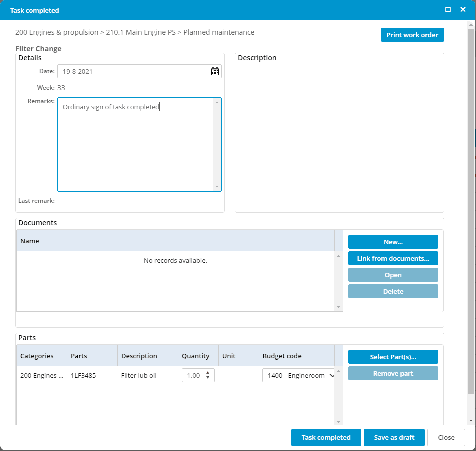This screenshot has height=451, width=476.
Task: Click Print work order button
Action: (x=412, y=35)
